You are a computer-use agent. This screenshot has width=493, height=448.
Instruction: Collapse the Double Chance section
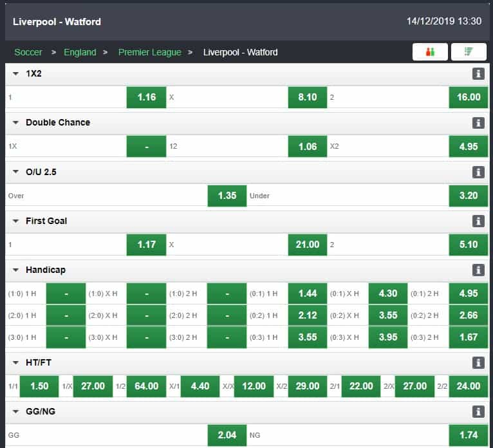pyautogui.click(x=15, y=122)
